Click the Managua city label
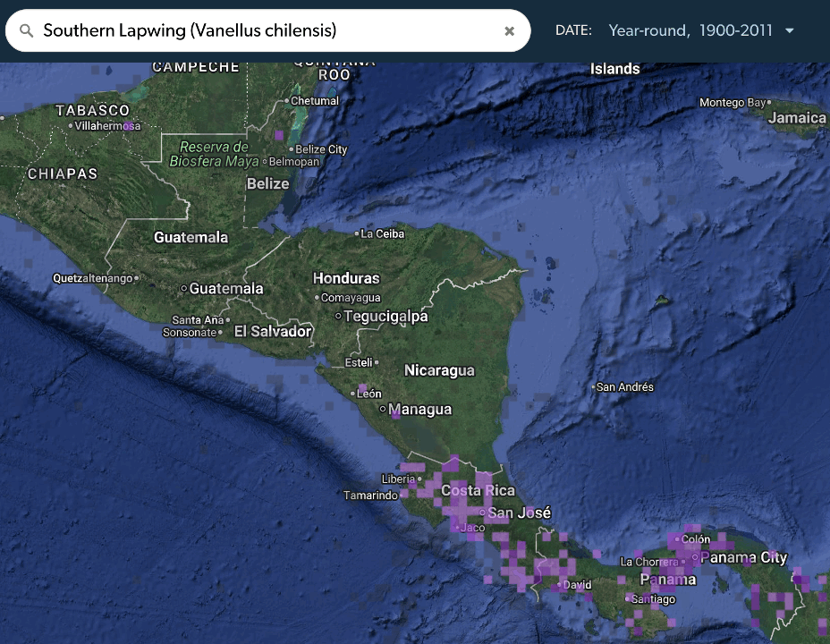830x644 pixels. tap(419, 409)
